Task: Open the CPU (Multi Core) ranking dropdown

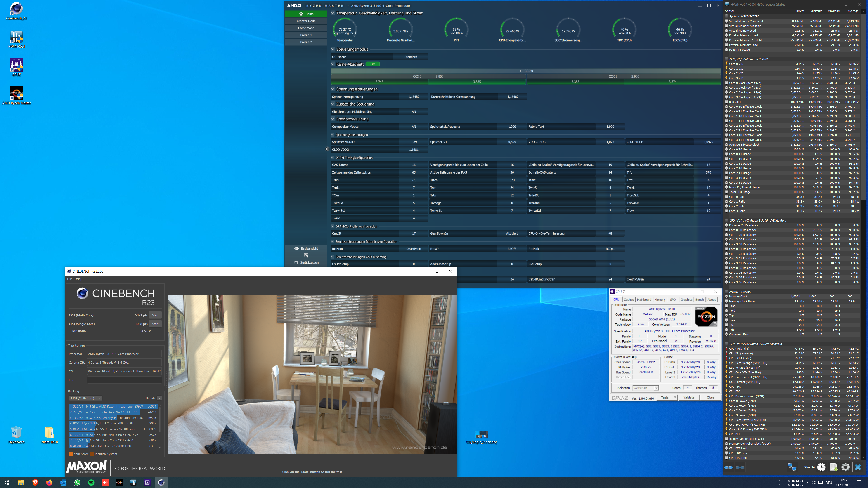Action: [86, 398]
